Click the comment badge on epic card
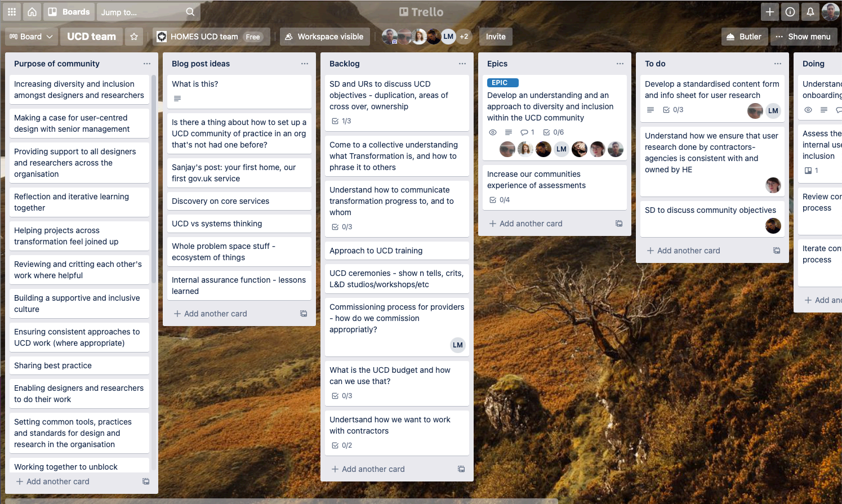This screenshot has height=504, width=842. point(528,132)
